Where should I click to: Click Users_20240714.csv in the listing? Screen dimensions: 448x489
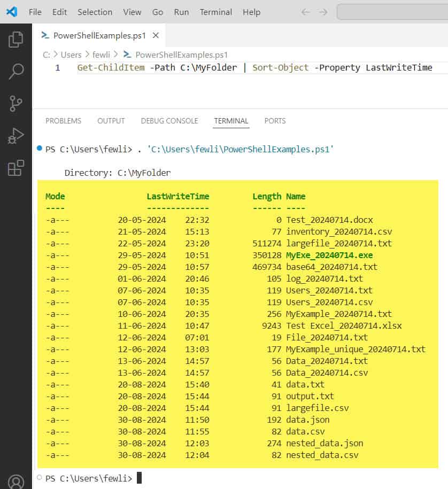click(x=329, y=302)
